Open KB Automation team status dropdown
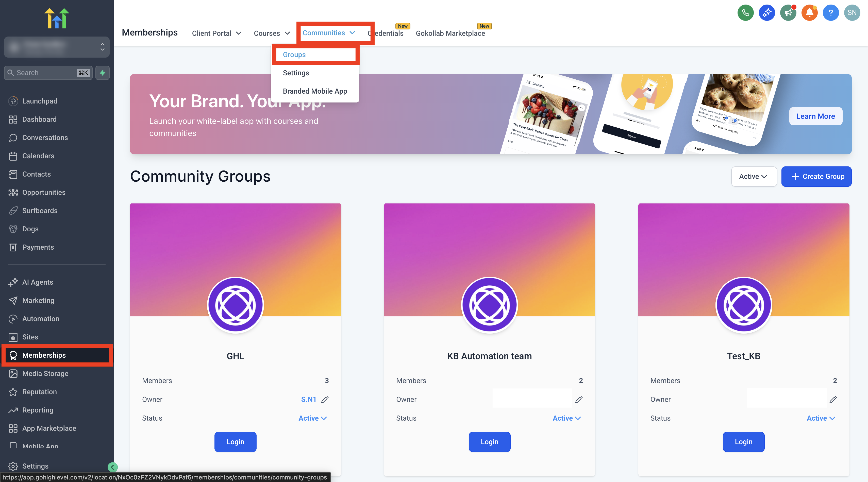The width and height of the screenshot is (868, 482). click(x=567, y=418)
